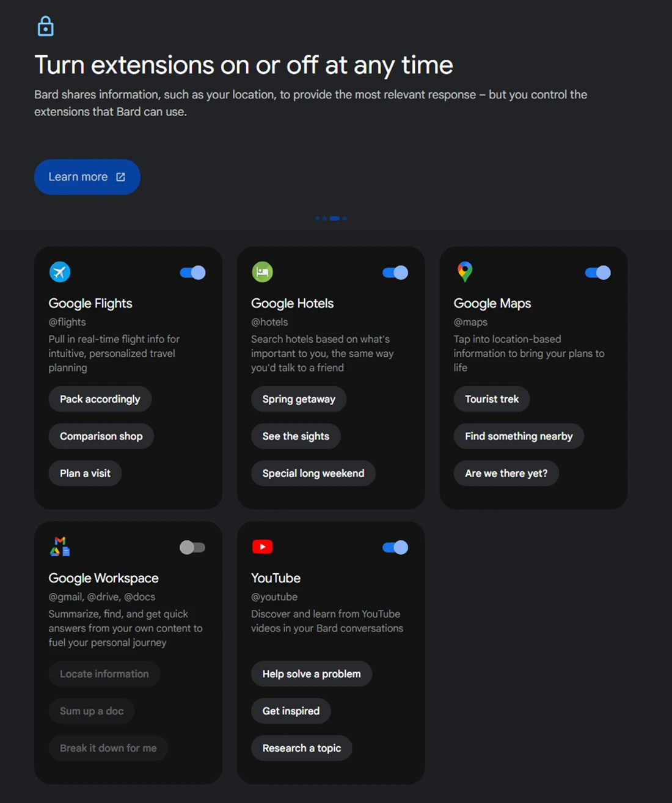Click the Google Hotels card title
This screenshot has width=672, height=803.
click(293, 304)
